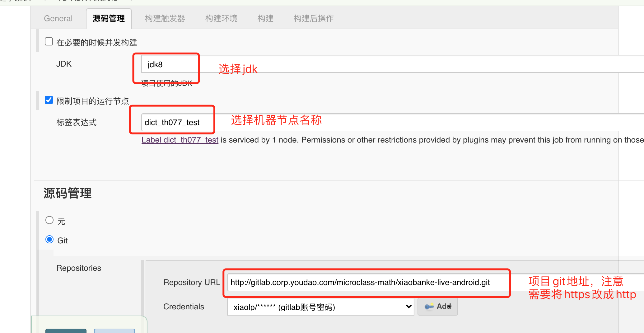Switch to the 构建环境 tab
The height and width of the screenshot is (333, 644).
pyautogui.click(x=221, y=18)
